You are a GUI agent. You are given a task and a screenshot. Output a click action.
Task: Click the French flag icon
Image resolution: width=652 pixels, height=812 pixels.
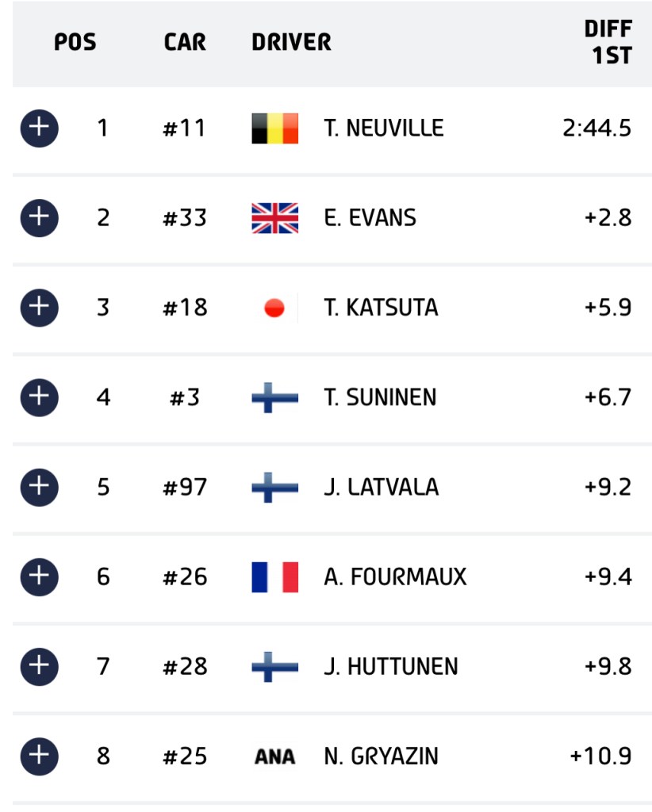(275, 577)
